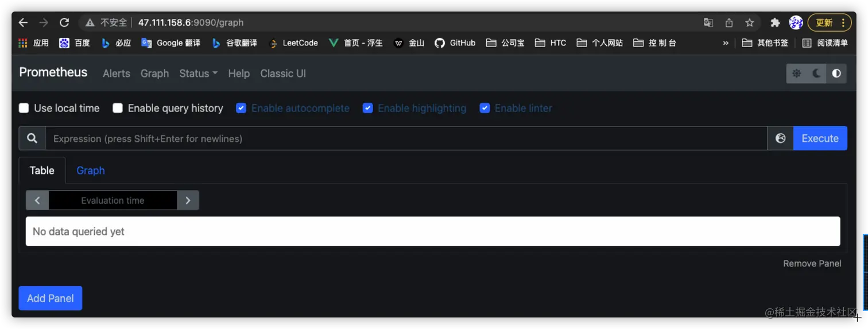The image size is (868, 329).
Task: Focus the Expression input field
Action: tap(406, 138)
